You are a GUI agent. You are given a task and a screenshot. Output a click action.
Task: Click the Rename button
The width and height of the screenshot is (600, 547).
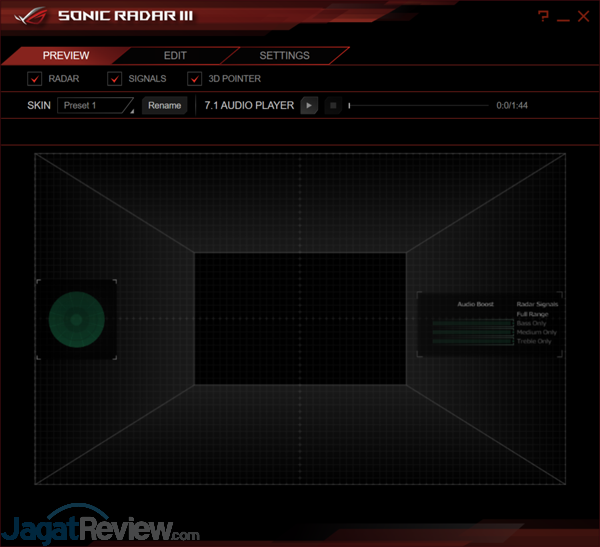(165, 105)
